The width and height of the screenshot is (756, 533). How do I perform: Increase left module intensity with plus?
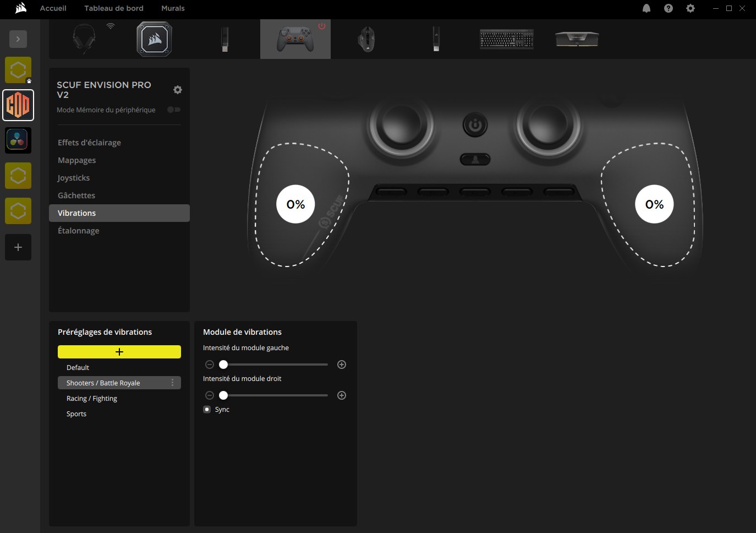(342, 365)
